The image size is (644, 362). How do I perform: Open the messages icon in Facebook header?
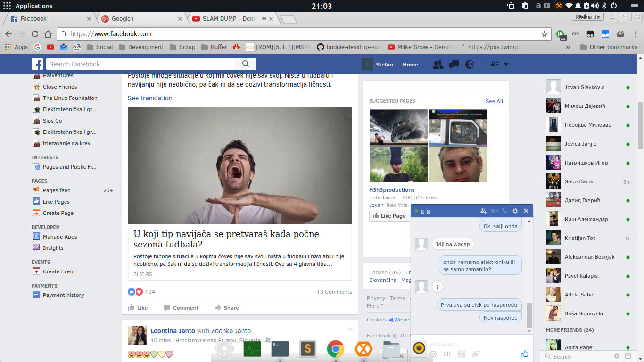[x=454, y=65]
